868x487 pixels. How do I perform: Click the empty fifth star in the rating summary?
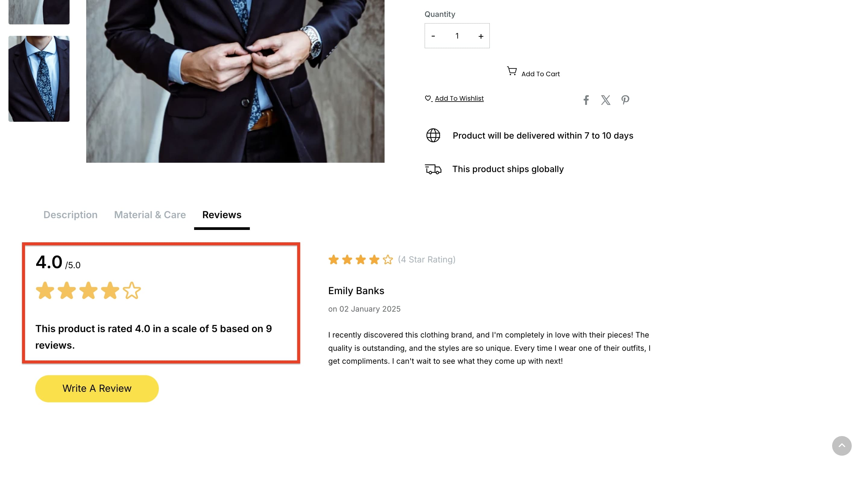pos(131,290)
